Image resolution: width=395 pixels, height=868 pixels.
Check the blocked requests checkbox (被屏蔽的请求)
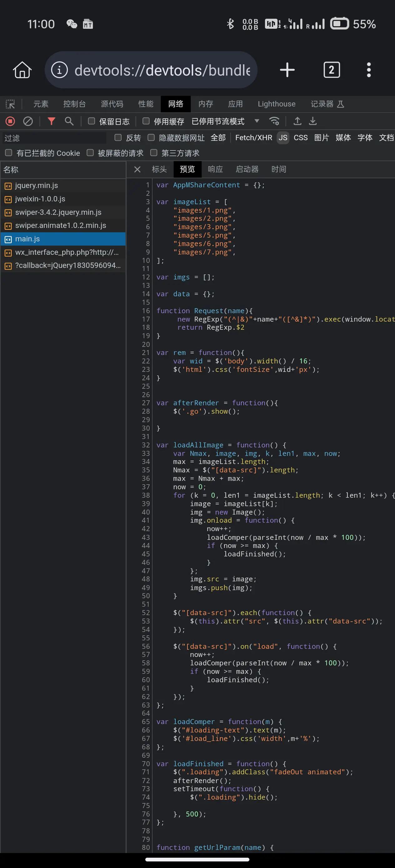click(90, 153)
